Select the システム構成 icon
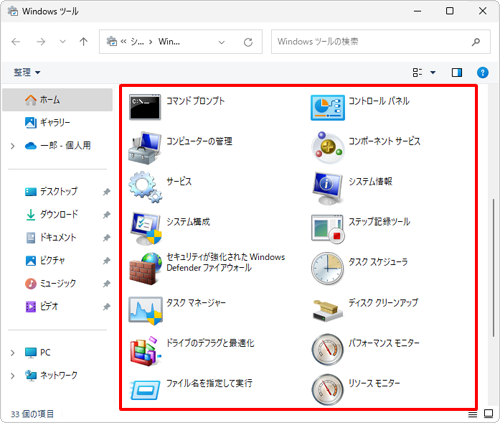This screenshot has width=500, height=423. tap(146, 229)
